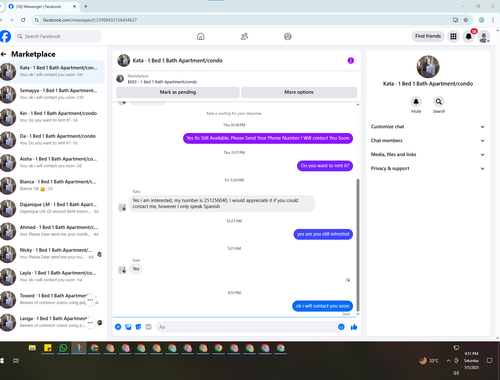Click the Facebook logo
Viewport: 500px width, 380px height.
coord(5,36)
